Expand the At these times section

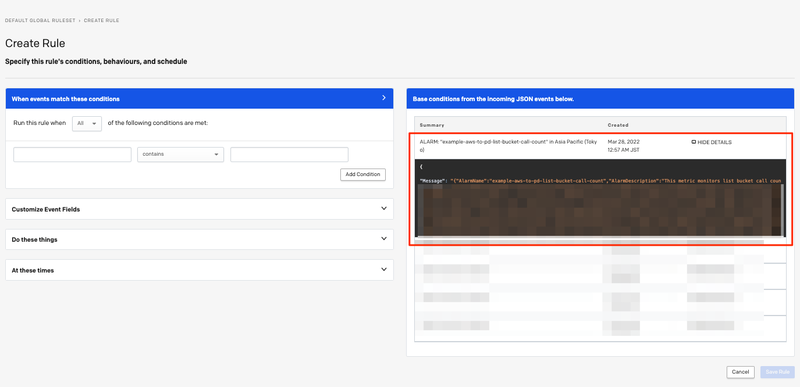199,270
